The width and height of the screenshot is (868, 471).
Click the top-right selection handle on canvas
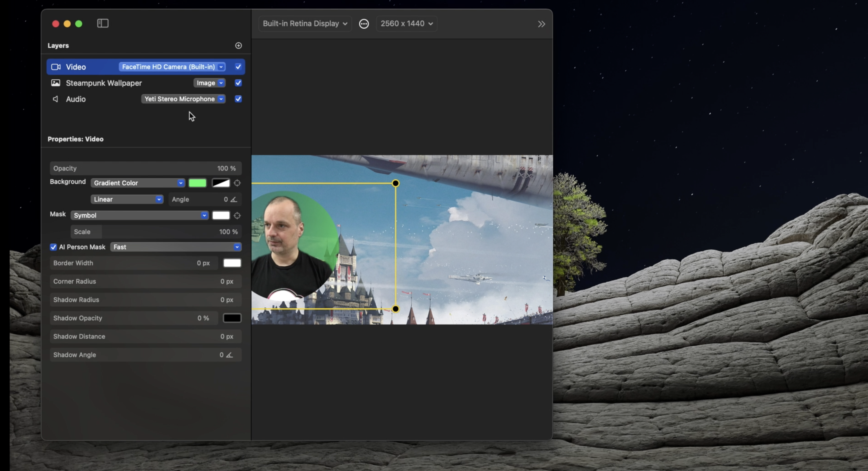tap(396, 183)
